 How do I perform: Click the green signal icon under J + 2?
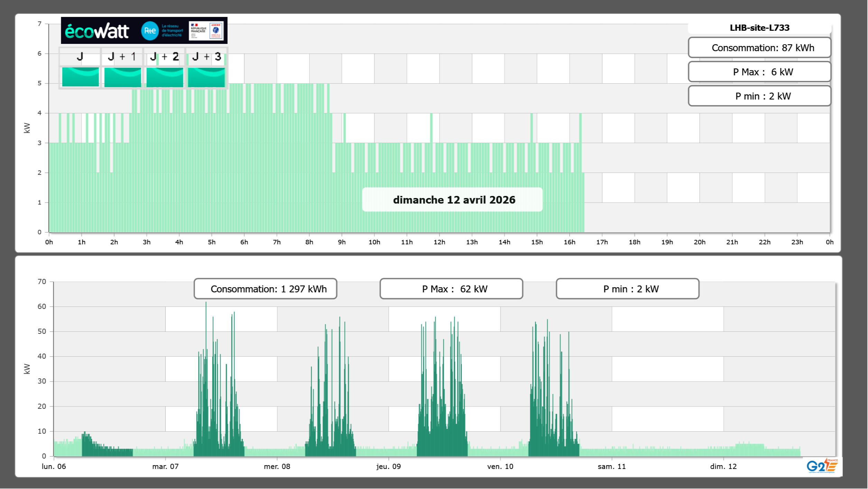coord(165,77)
